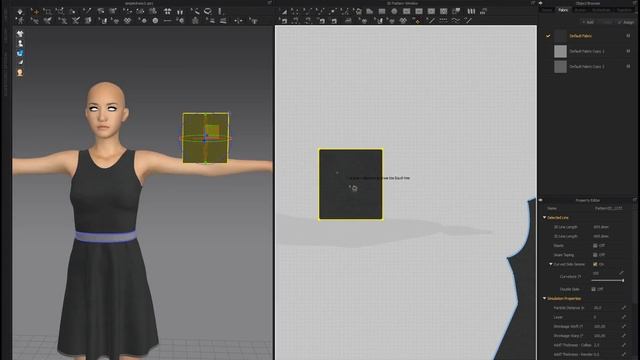Viewport: 640px width, 360px height.
Task: Click the horizontal line icon in 3D toolbar
Action: click(167, 20)
